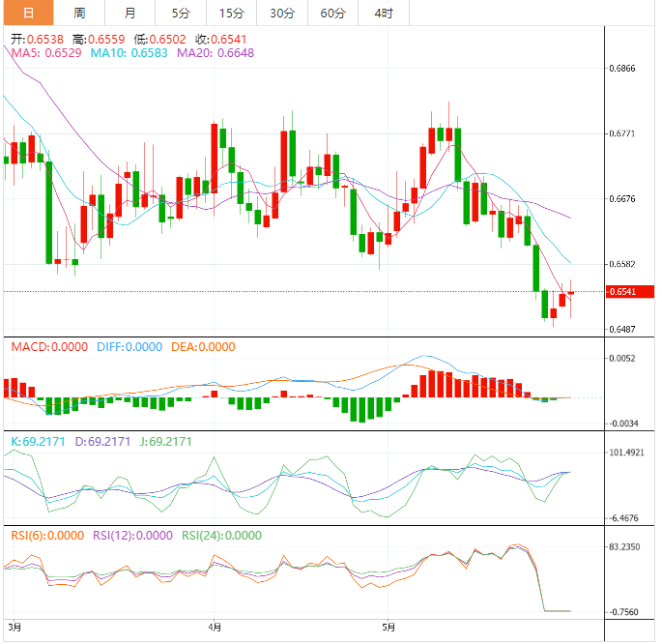Select the 日 (daily) timeframe tab
662x644 pixels.
point(27,13)
